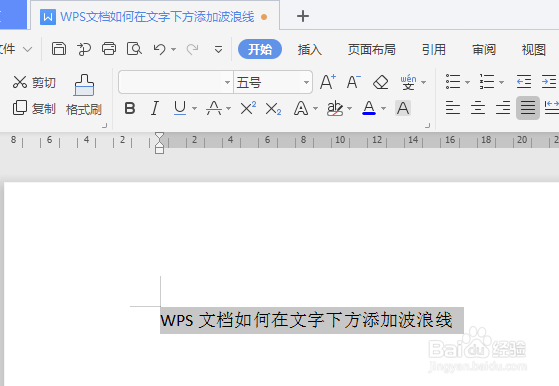Apply Superscript X² formatting

pos(248,108)
